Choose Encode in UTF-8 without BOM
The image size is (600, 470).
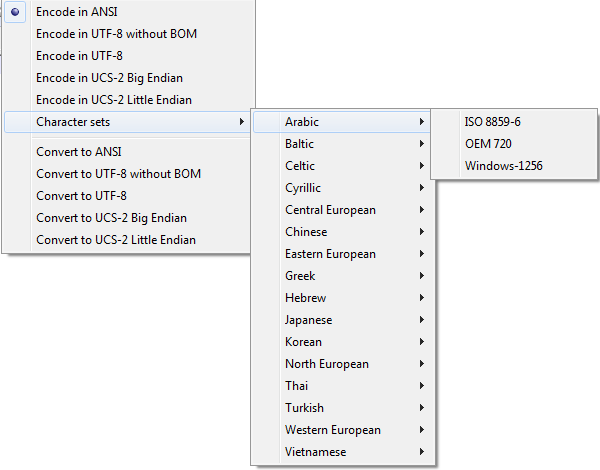point(116,34)
